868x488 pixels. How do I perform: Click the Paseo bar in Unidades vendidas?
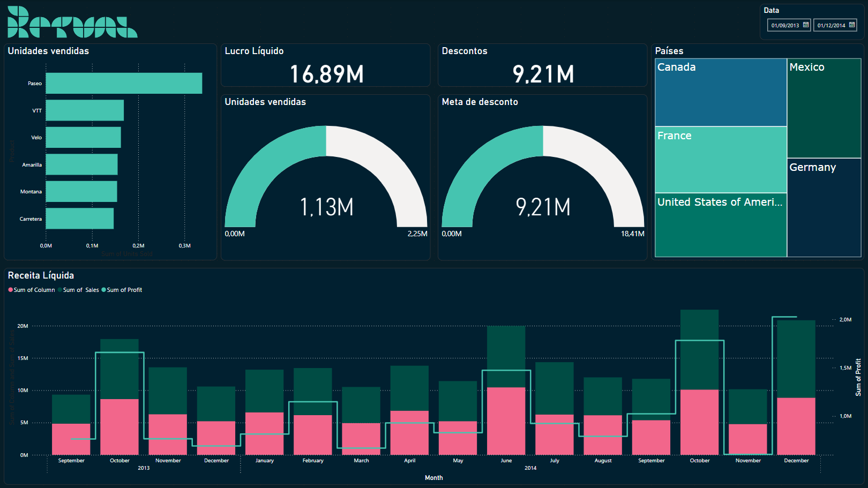coord(124,84)
